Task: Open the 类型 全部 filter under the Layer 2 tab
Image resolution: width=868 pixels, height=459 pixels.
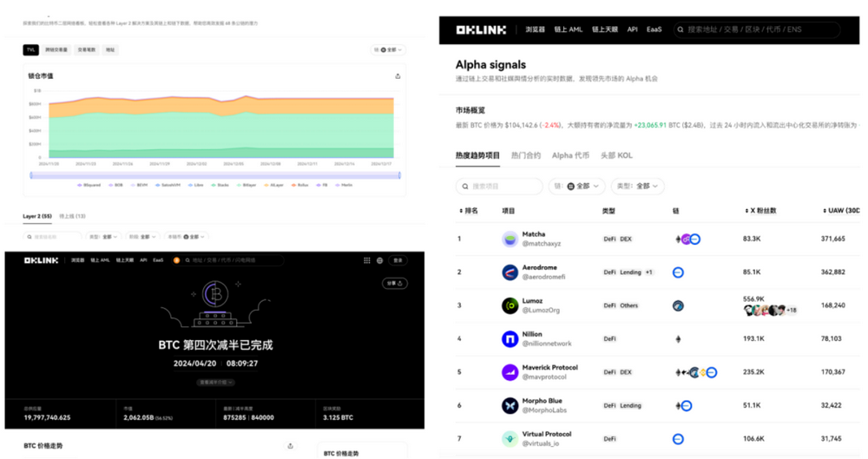Action: coord(103,237)
